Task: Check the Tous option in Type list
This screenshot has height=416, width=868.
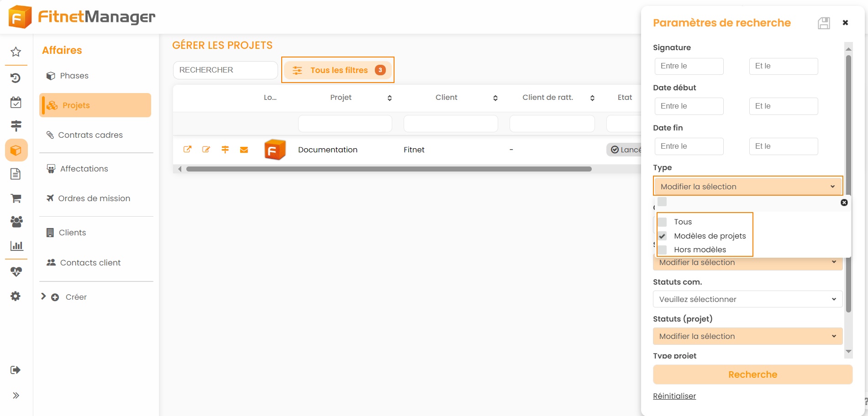Action: click(x=663, y=222)
